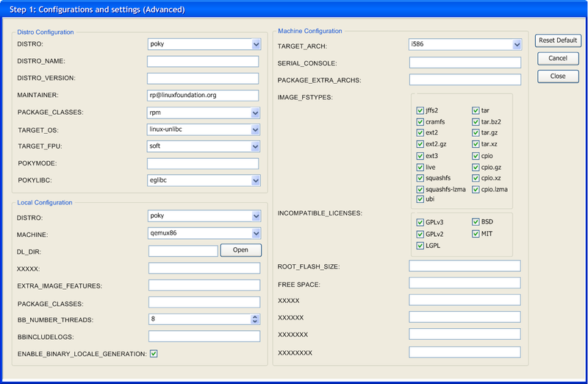Toggle the tar.bz2 filesystem checkbox

coord(476,121)
